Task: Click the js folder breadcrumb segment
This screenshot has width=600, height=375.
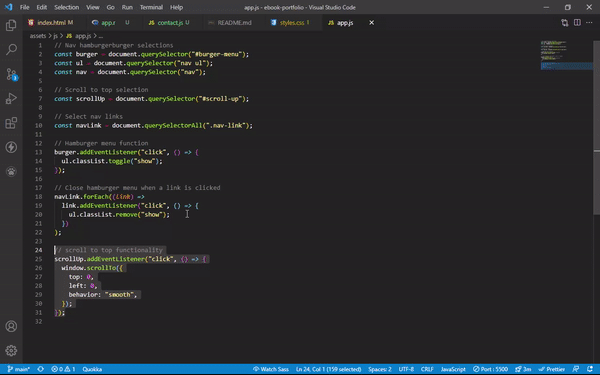Action: click(55, 36)
